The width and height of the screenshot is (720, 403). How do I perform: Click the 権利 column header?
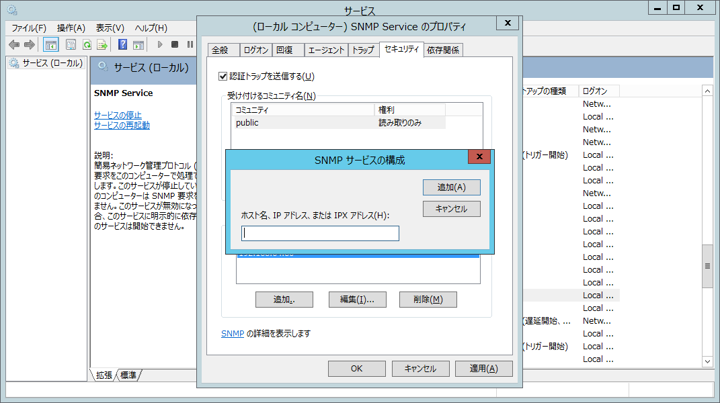point(410,110)
